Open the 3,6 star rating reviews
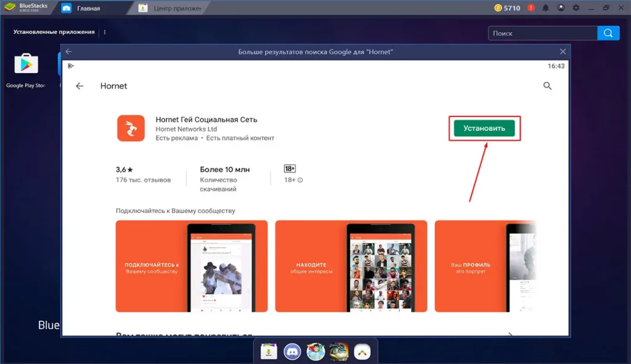 click(124, 170)
